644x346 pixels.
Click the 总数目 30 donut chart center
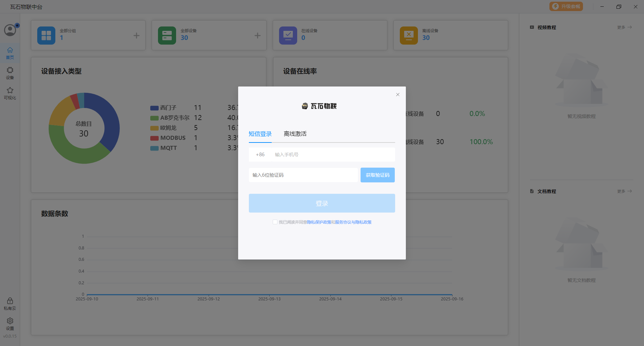[x=84, y=129]
